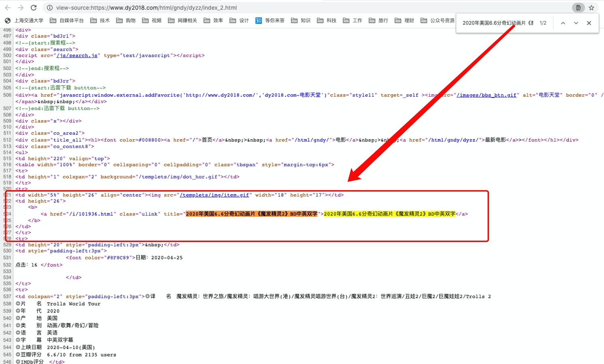Click the orange highlighted title match
The height and width of the screenshot is (364, 604).
pos(251,214)
